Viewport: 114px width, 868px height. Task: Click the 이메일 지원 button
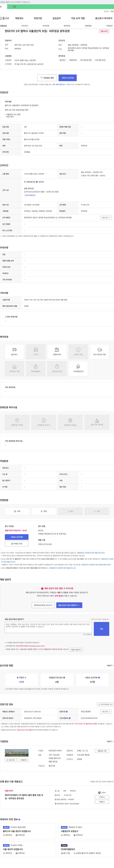(17, 544)
